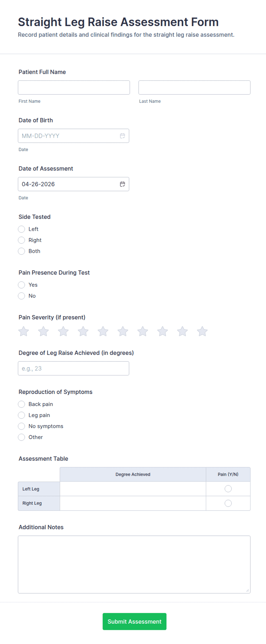Click the First Name input field
Screen dimensions: 266x644
pos(74,87)
